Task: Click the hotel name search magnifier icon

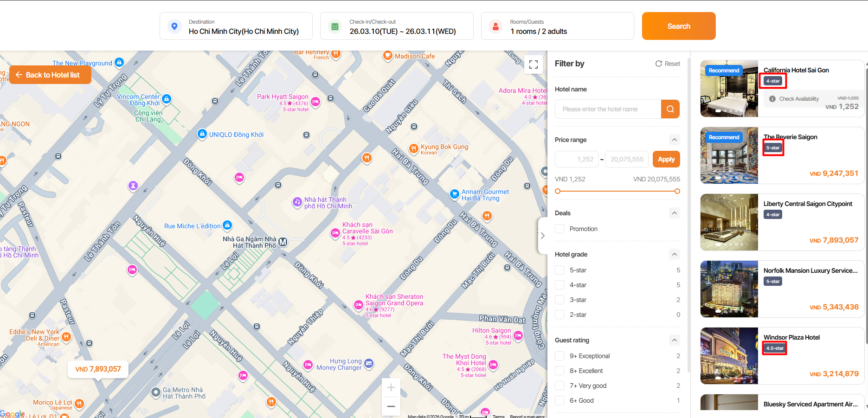Action: point(670,109)
